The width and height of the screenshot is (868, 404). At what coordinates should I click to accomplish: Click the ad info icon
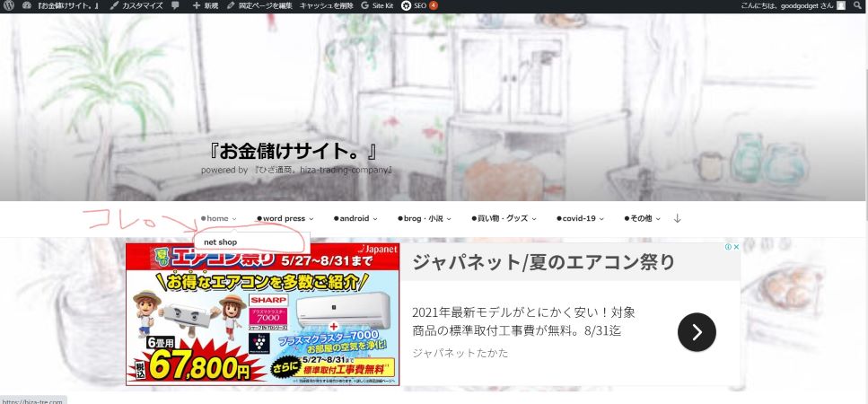729,247
